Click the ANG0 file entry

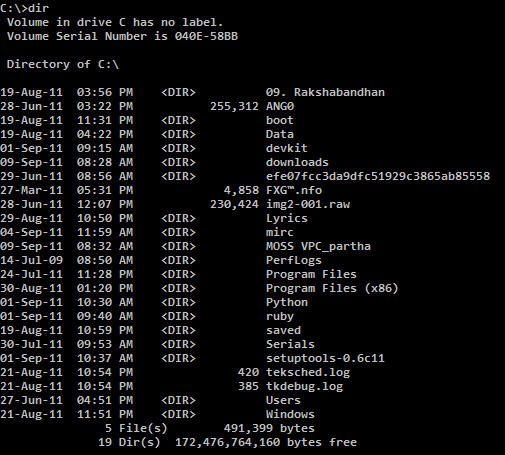click(280, 106)
